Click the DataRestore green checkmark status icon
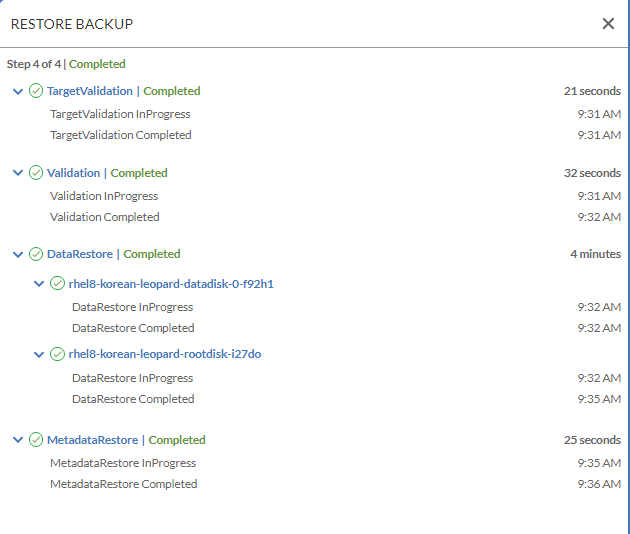The image size is (630, 534). click(x=36, y=254)
